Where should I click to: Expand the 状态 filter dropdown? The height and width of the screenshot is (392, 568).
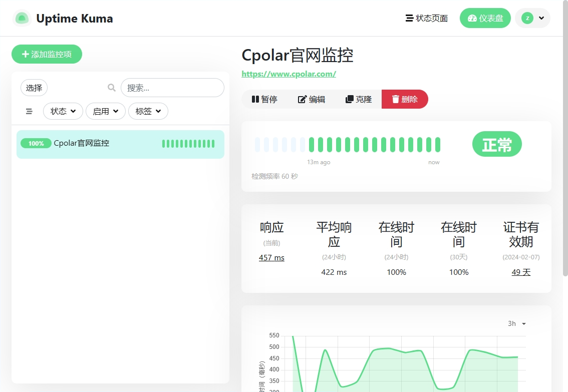coord(63,111)
